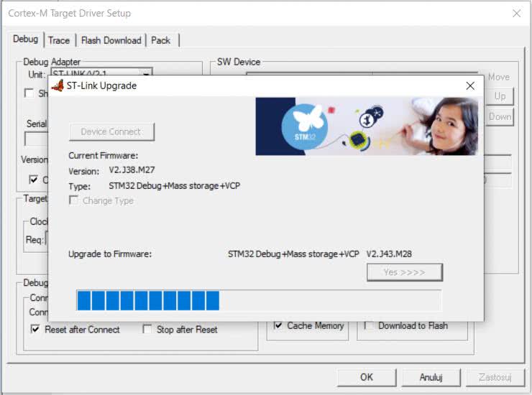The width and height of the screenshot is (532, 395).
Task: Click the STM32 butterfly banner image
Action: click(x=367, y=126)
